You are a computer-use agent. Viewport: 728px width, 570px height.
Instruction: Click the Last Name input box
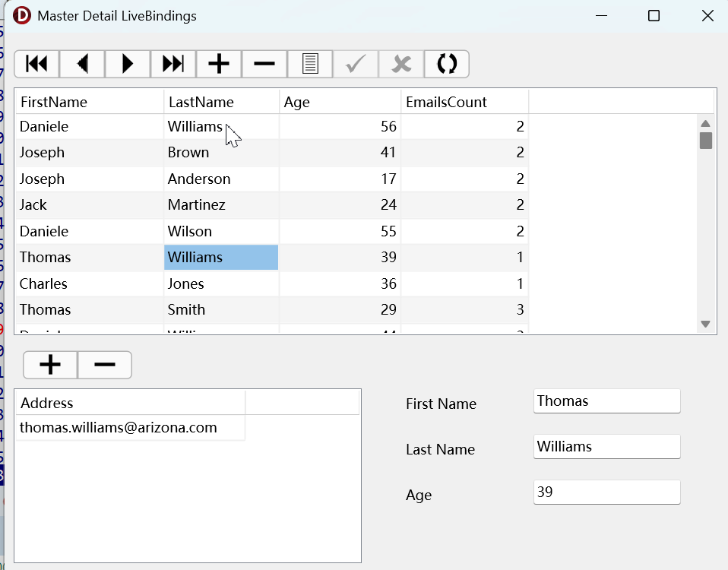coord(606,447)
